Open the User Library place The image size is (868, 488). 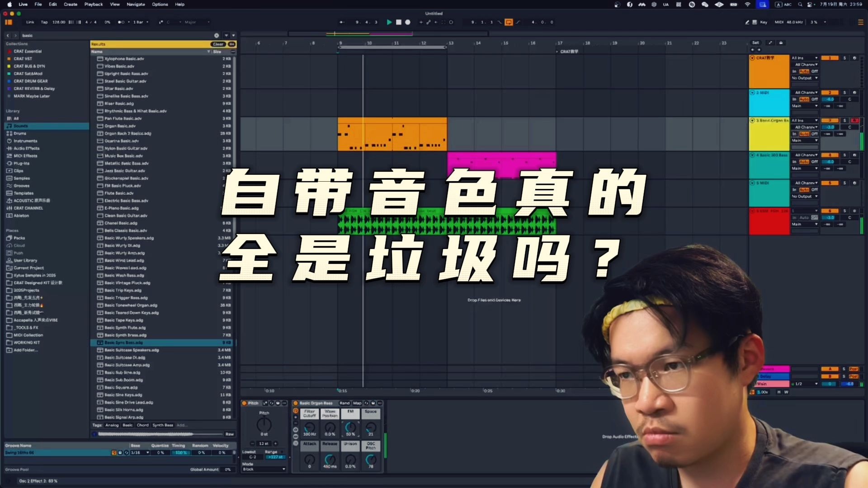(x=47, y=260)
